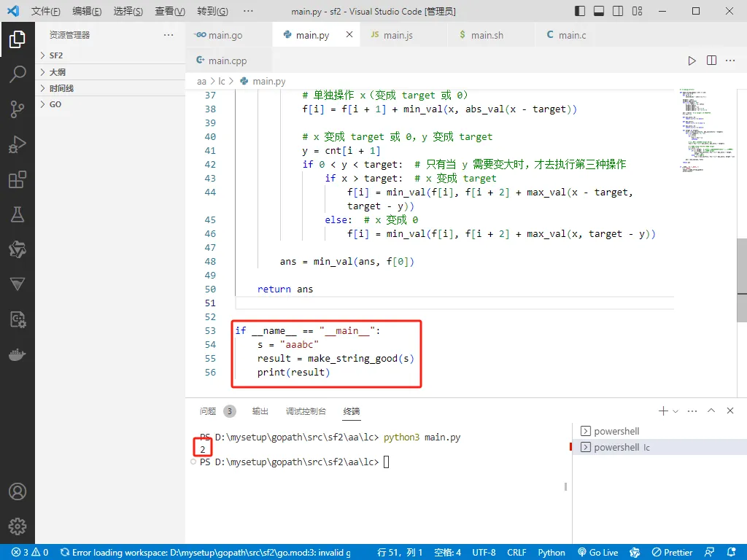Image resolution: width=747 pixels, height=560 pixels.
Task: Click the Prettier status bar item
Action: [x=672, y=553]
